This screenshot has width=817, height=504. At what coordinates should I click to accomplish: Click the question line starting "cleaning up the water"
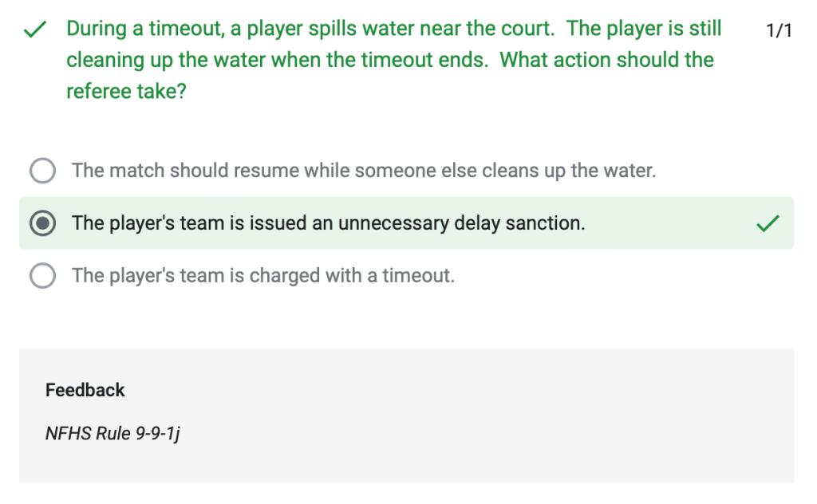point(276,60)
